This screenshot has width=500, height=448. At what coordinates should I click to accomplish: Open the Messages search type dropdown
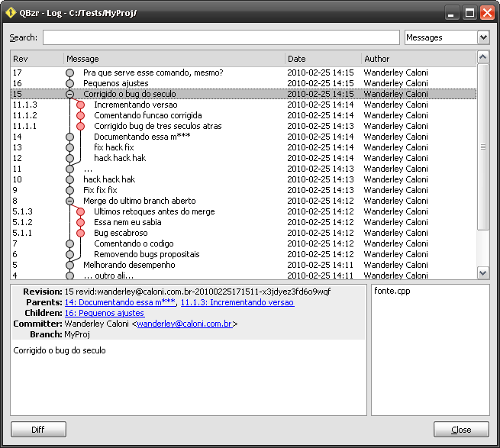pos(447,37)
